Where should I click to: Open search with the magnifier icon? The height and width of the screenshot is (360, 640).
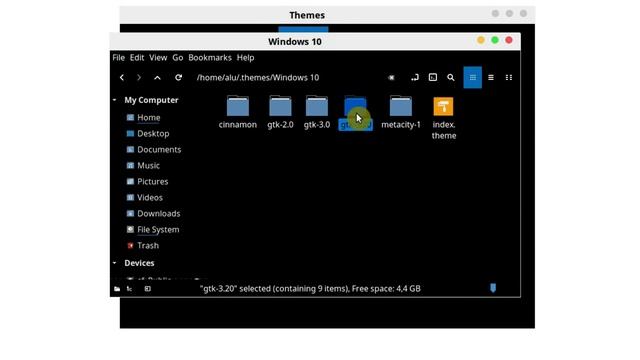451,78
